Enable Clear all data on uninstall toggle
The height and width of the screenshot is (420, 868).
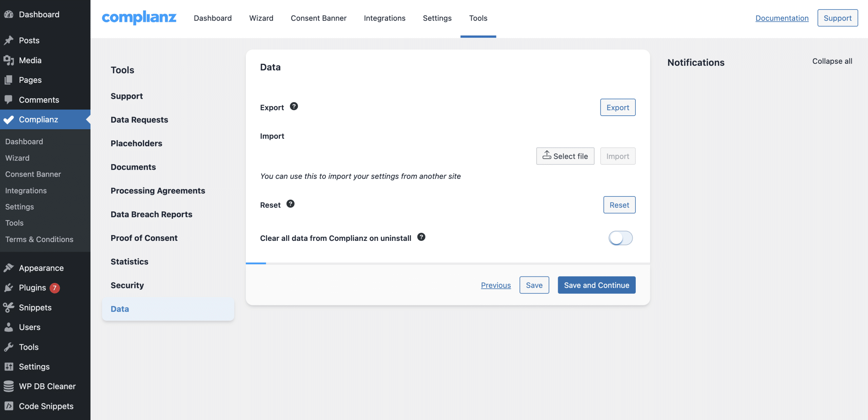click(620, 238)
